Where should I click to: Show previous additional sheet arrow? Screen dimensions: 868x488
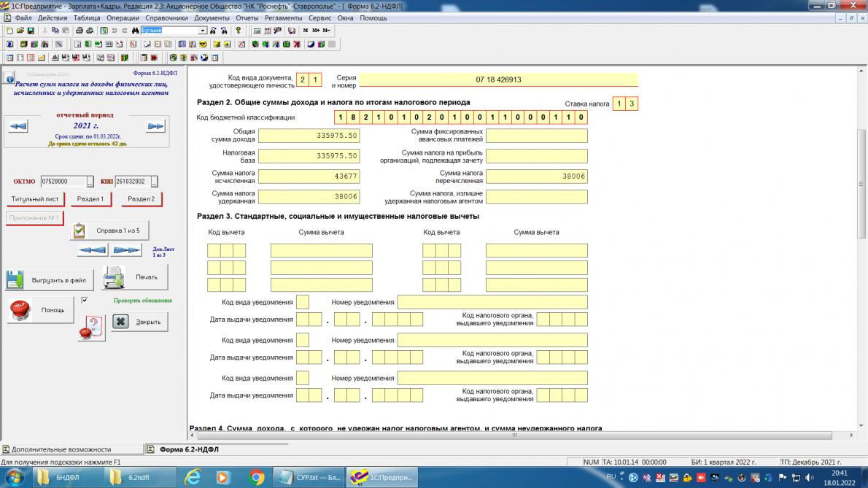pyautogui.click(x=92, y=250)
